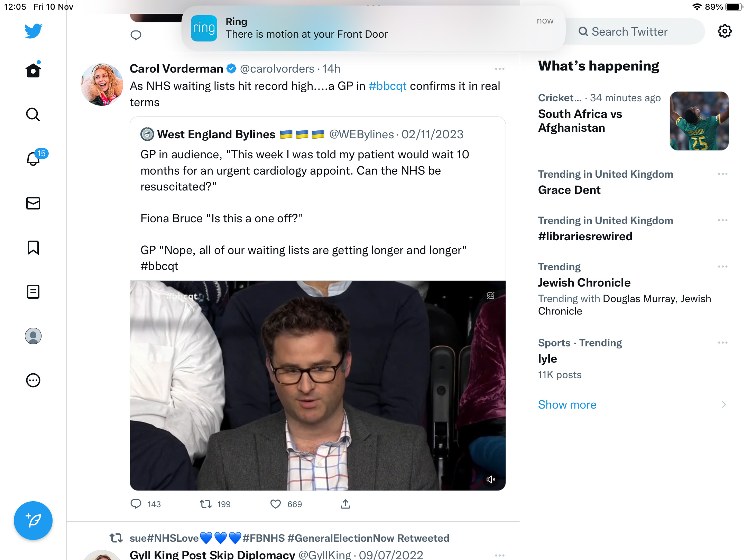Click the Search Twitter field
This screenshot has width=747, height=560.
(635, 31)
